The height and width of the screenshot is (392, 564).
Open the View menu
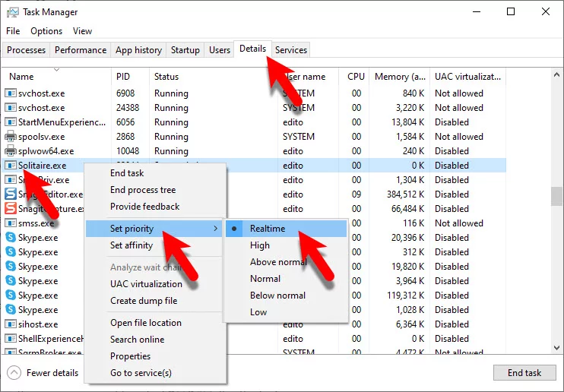pos(82,31)
